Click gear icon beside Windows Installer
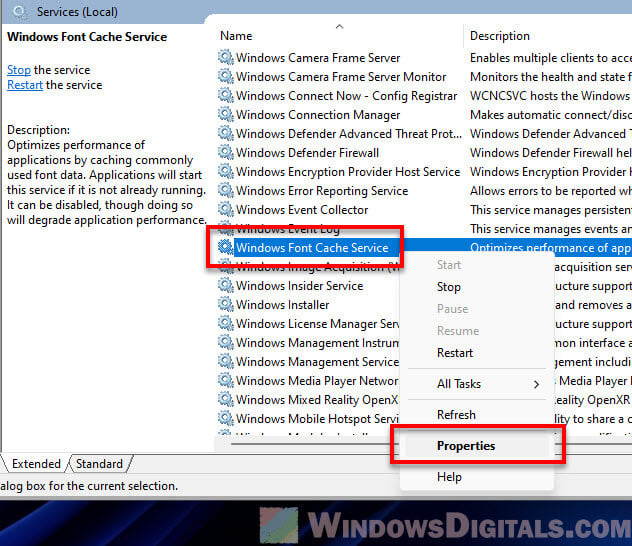 (x=226, y=304)
